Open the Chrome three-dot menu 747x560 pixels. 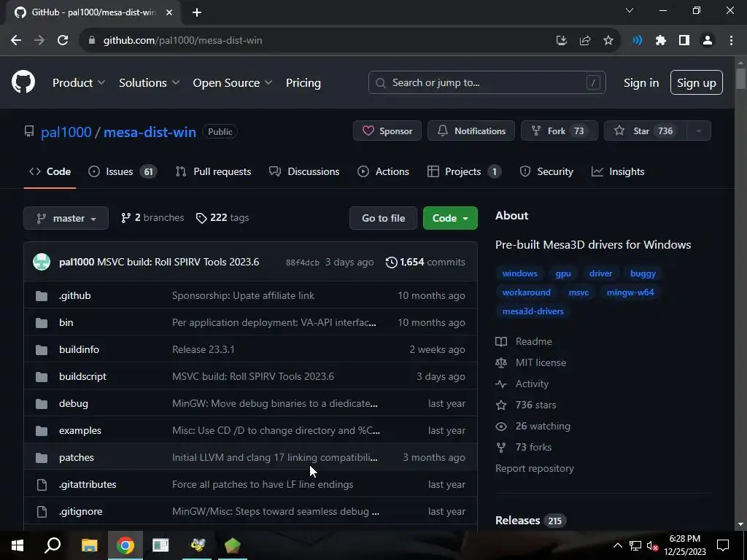pos(731,41)
